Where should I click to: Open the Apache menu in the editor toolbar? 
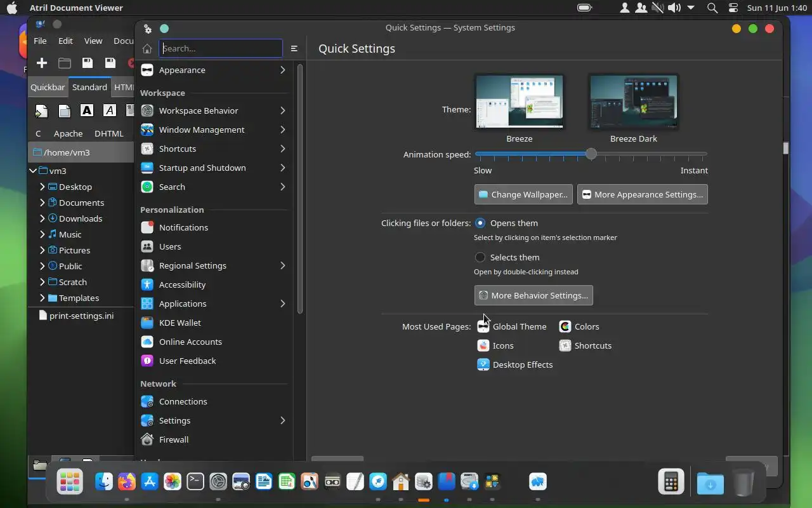(x=68, y=133)
